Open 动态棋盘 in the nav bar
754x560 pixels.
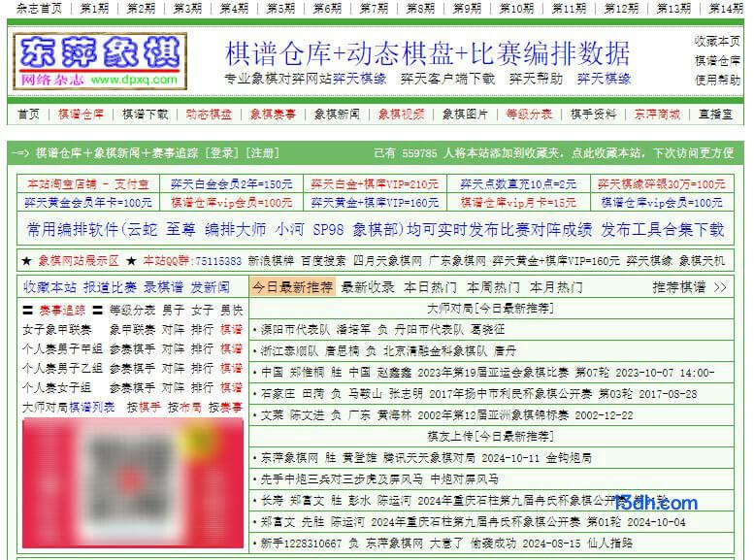209,114
